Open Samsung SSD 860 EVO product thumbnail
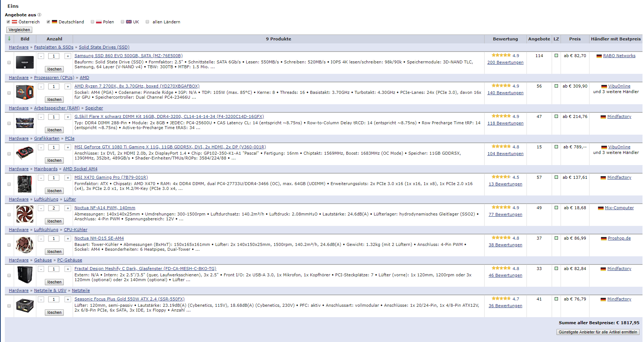This screenshot has height=342, width=644. pos(25,62)
